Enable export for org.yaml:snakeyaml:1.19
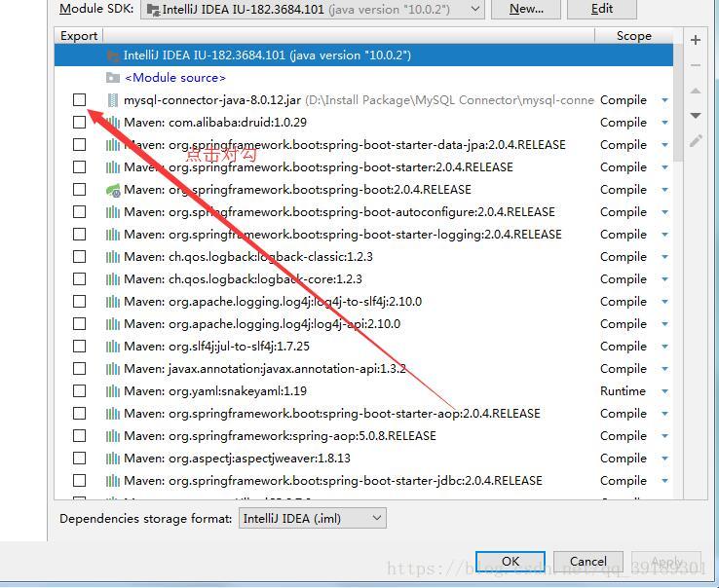This screenshot has width=719, height=588. click(79, 391)
